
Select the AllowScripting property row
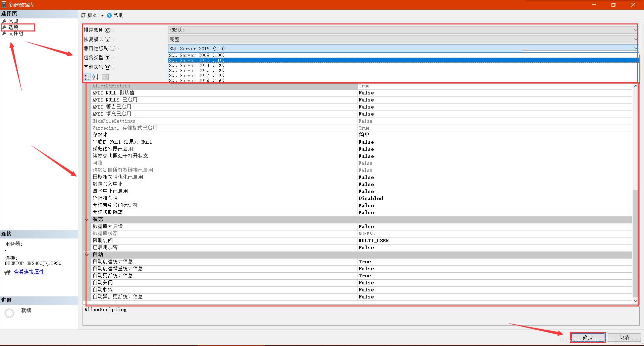tap(362, 86)
